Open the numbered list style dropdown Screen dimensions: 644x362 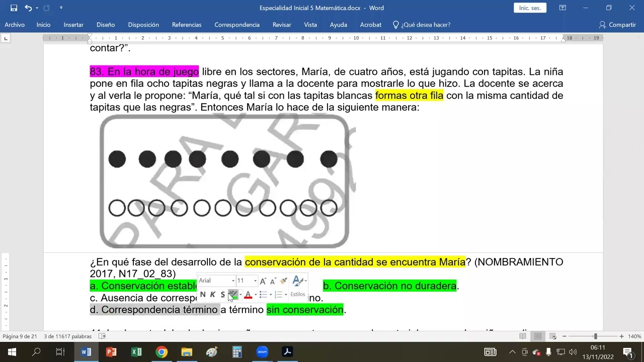pyautogui.click(x=286, y=295)
